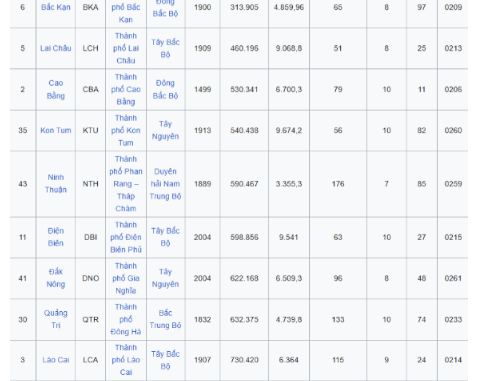Open the Lào Cai province link

tap(56, 360)
